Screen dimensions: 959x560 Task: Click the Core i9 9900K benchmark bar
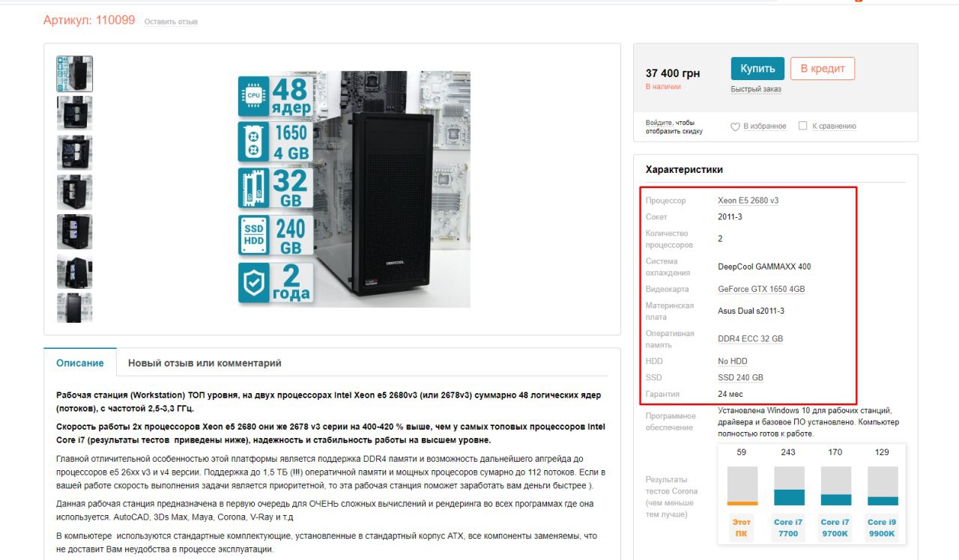[882, 486]
